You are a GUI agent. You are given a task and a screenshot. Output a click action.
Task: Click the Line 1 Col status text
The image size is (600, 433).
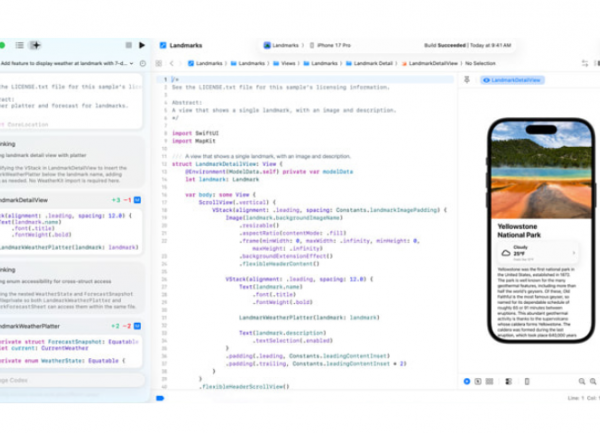coord(584,398)
